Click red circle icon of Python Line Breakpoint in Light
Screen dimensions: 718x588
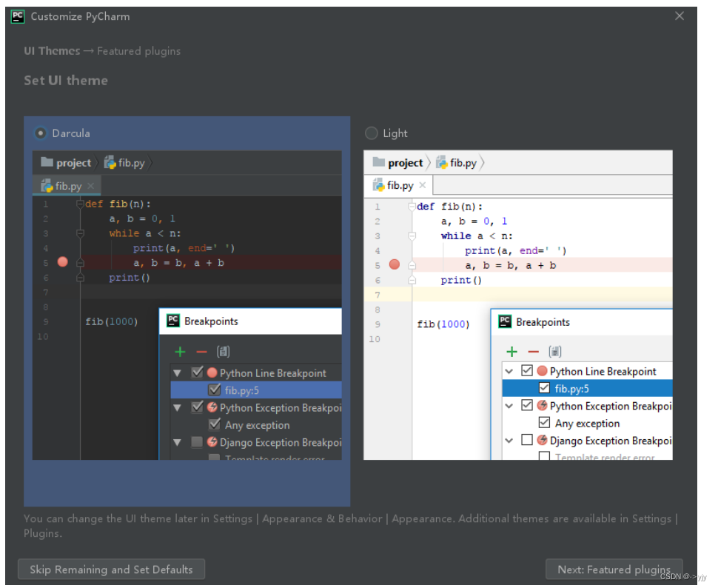click(542, 371)
